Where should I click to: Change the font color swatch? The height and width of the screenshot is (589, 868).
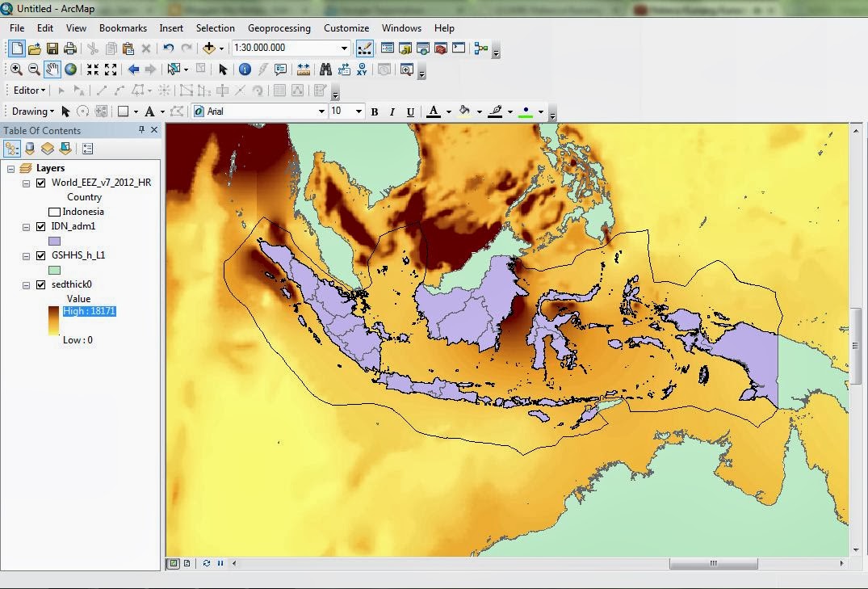434,111
